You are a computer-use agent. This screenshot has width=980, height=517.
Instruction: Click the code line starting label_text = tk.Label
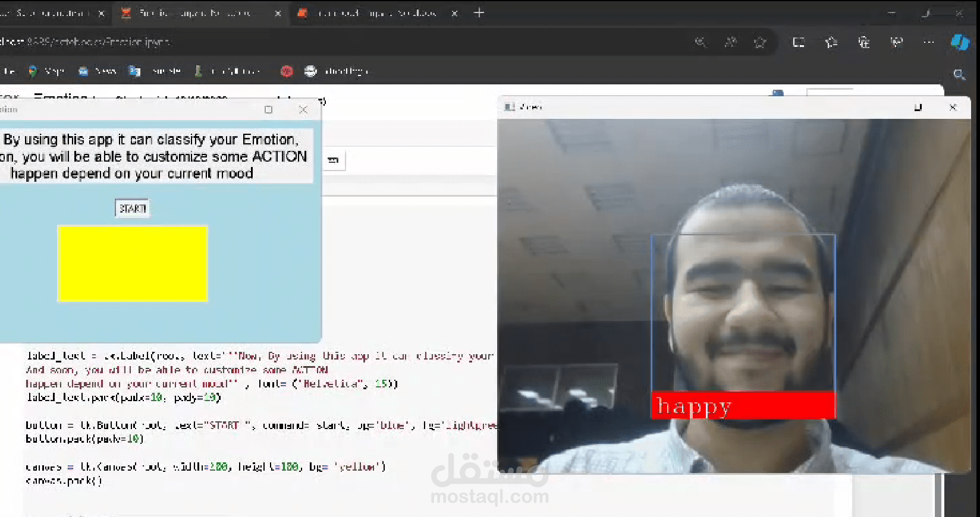260,356
